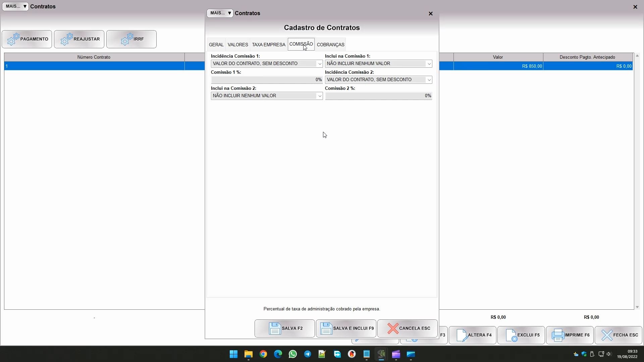Open WhatsApp from the taskbar
This screenshot has height=362, width=644.
292,354
